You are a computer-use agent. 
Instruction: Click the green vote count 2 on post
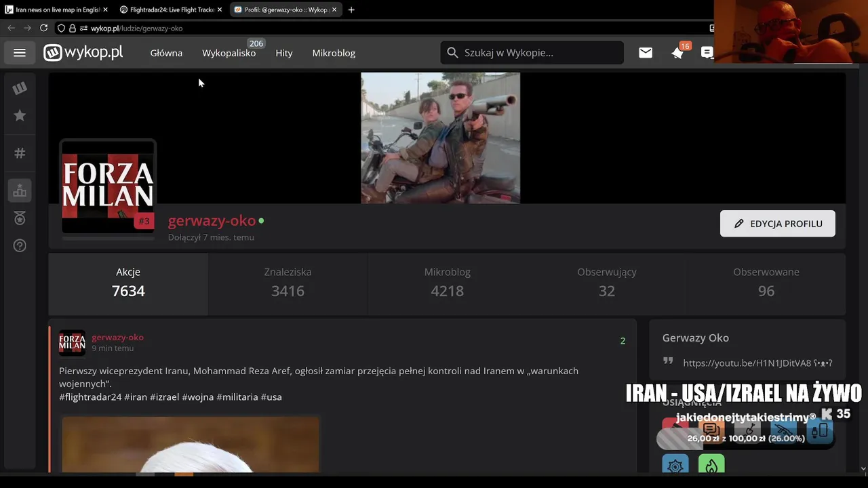(623, 341)
